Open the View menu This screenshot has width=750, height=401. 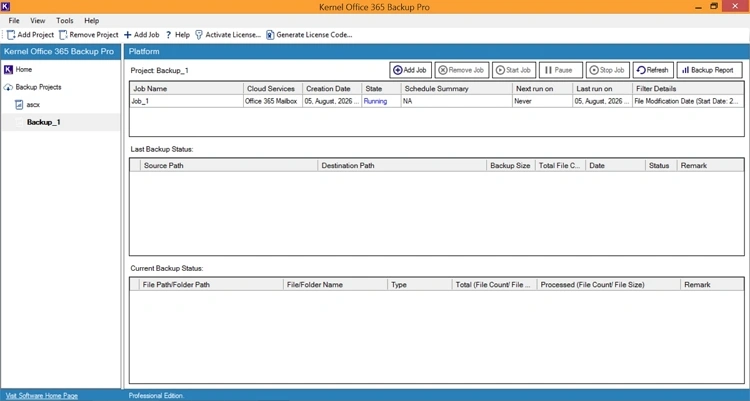37,21
